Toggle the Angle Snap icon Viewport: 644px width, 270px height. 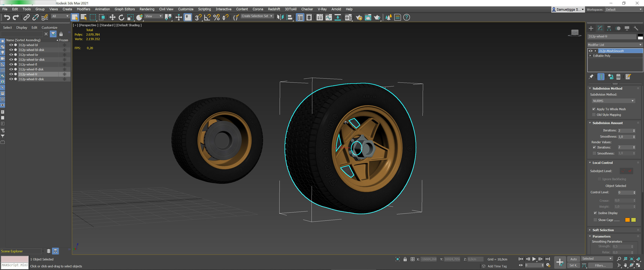(207, 17)
